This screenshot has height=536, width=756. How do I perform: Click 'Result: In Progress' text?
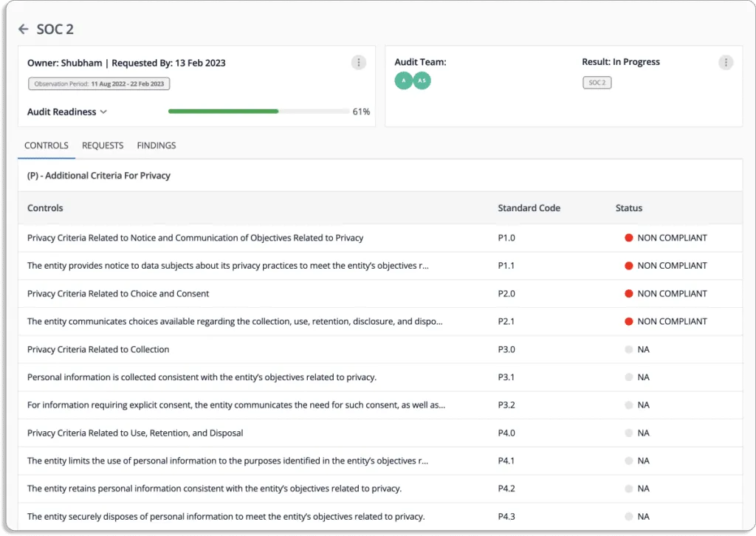click(620, 62)
